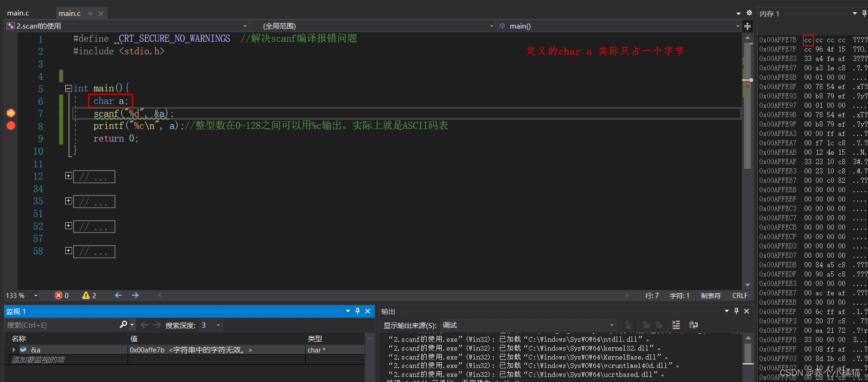Open the main() member dropdown
Image resolution: width=868 pixels, height=382 pixels.
point(619,26)
